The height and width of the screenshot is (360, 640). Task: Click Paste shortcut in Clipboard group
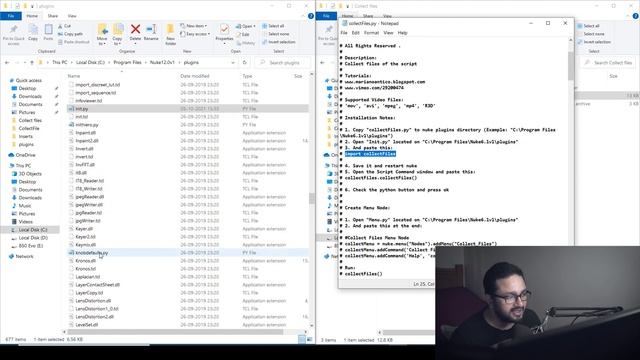coord(73,42)
